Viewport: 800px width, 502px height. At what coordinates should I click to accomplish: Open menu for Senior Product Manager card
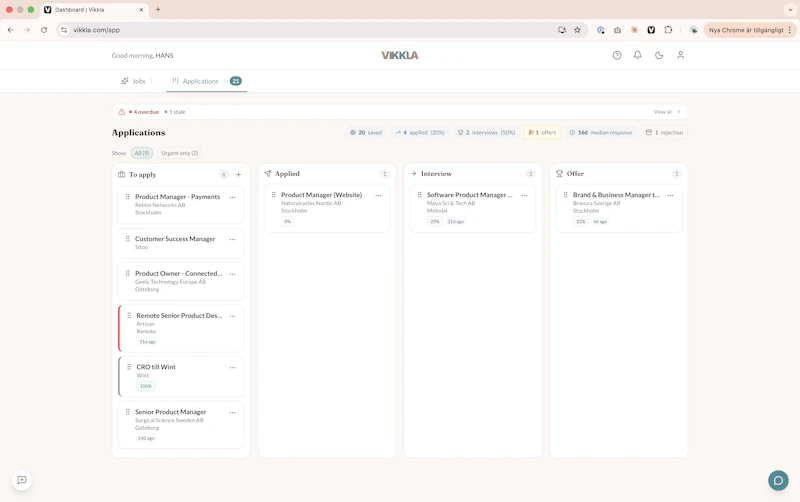[x=233, y=412]
